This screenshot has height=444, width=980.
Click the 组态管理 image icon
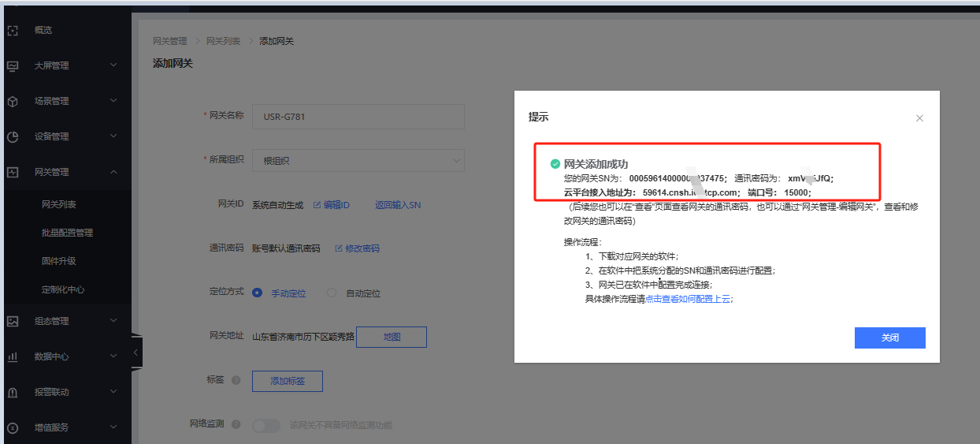[13, 321]
